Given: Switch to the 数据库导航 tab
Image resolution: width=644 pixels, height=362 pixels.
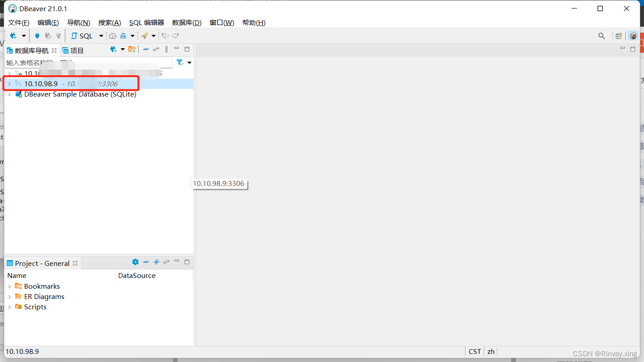Looking at the screenshot, I should 31,51.
